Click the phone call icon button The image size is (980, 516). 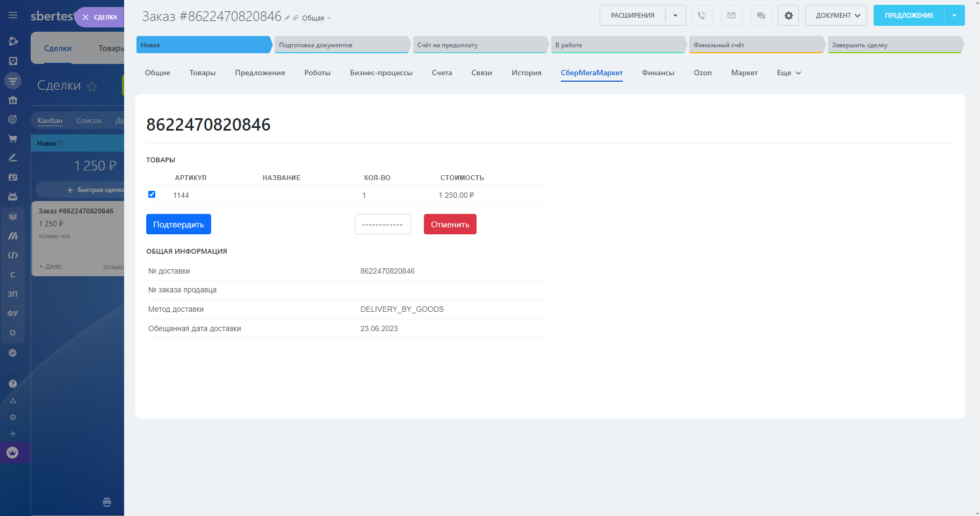pos(702,16)
